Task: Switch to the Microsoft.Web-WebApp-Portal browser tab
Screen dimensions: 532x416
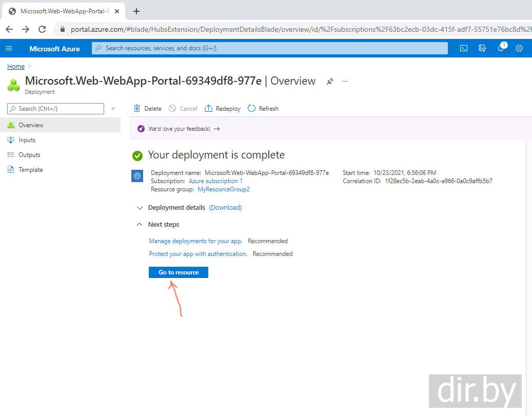Action: (64, 11)
